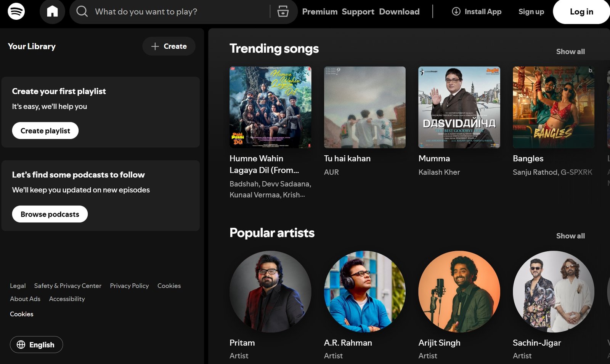Click the Kailash Kher artist link
The height and width of the screenshot is (364, 610).
[439, 172]
